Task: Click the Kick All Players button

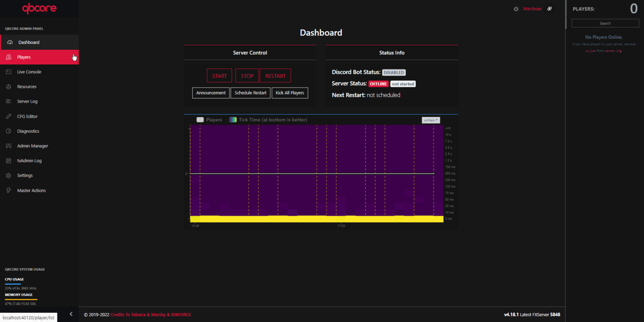Action: [x=290, y=93]
